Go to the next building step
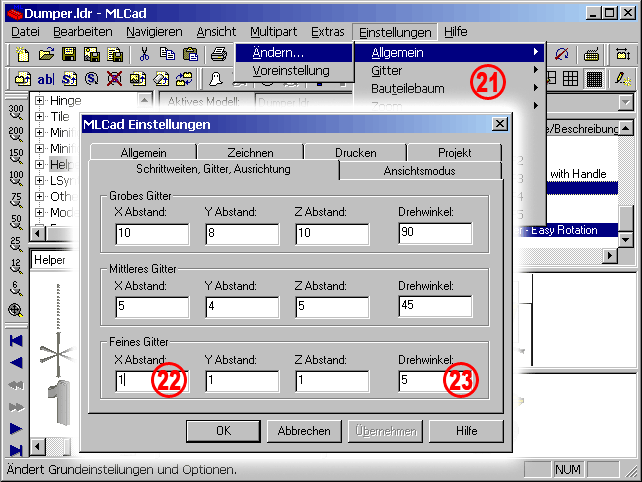 (x=16, y=429)
